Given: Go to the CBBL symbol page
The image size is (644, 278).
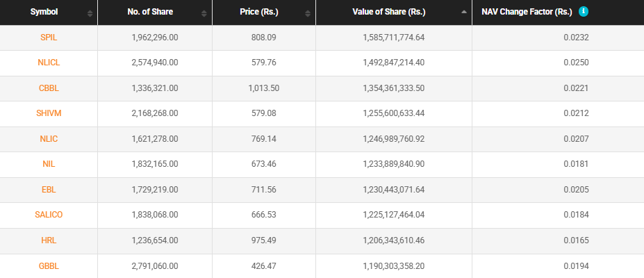Looking at the screenshot, I should coord(49,88).
